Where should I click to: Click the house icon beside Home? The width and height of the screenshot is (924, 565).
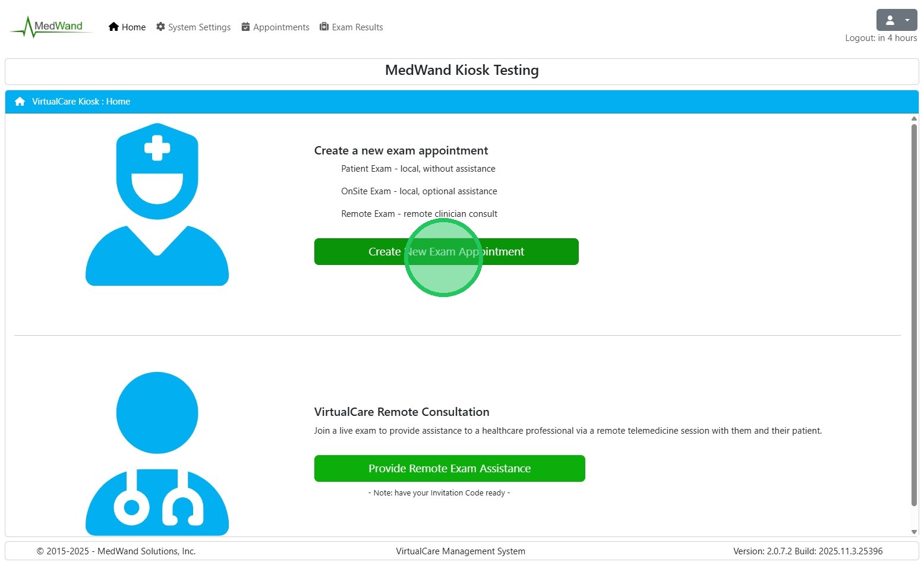113,27
